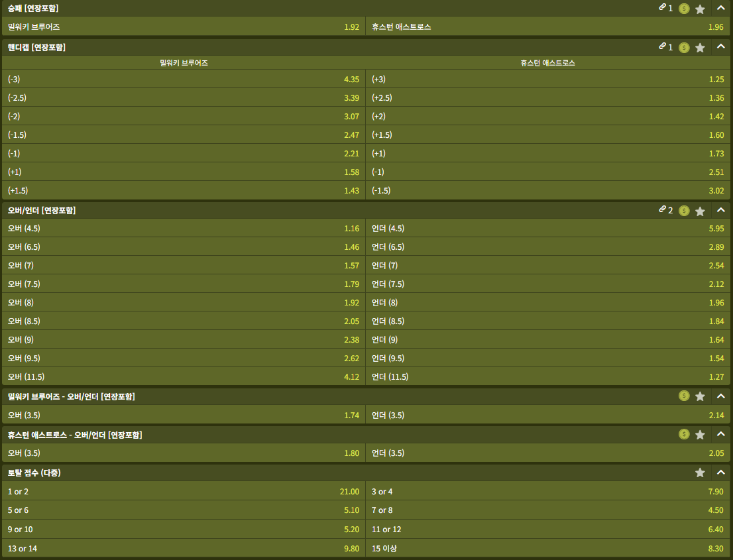The height and width of the screenshot is (560, 733).
Task: Pick 언더 (7) at 2.54
Action: [548, 265]
